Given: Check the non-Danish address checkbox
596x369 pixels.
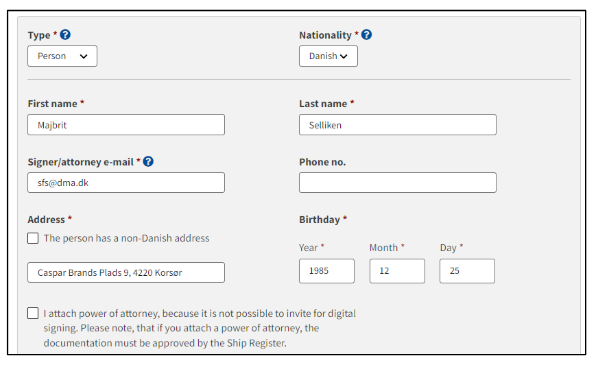Looking at the screenshot, I should pos(33,238).
